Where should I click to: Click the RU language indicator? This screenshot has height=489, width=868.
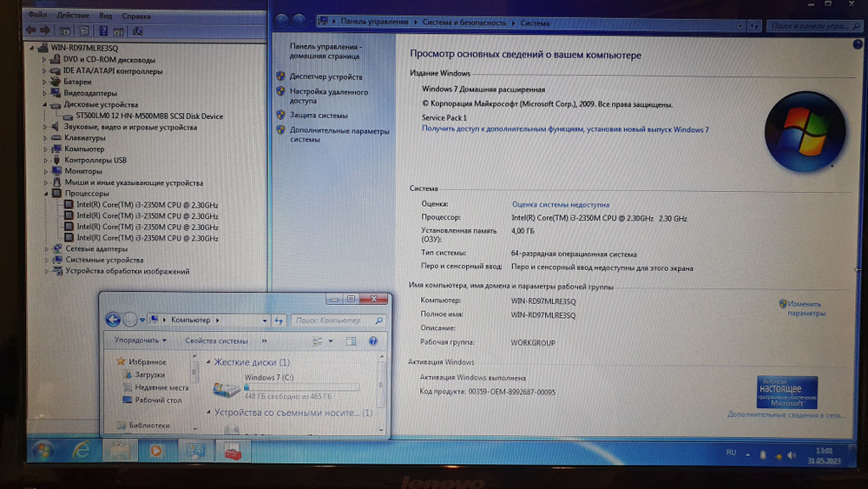pyautogui.click(x=731, y=453)
